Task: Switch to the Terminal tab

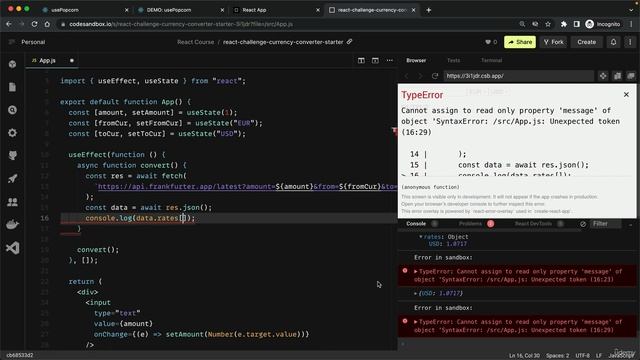Action: click(491, 60)
